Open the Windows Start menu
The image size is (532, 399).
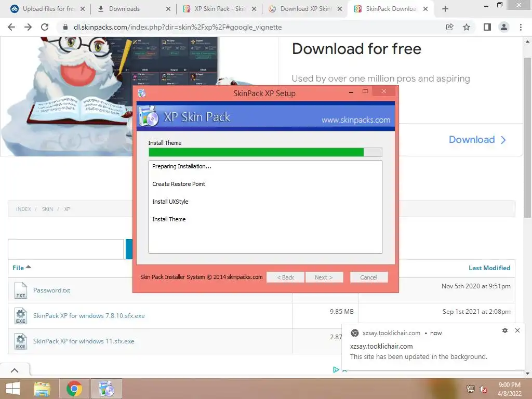point(13,389)
